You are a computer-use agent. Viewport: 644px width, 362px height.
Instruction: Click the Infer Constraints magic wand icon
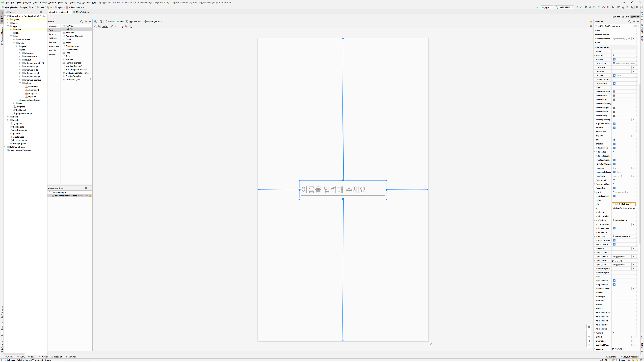[x=116, y=26]
